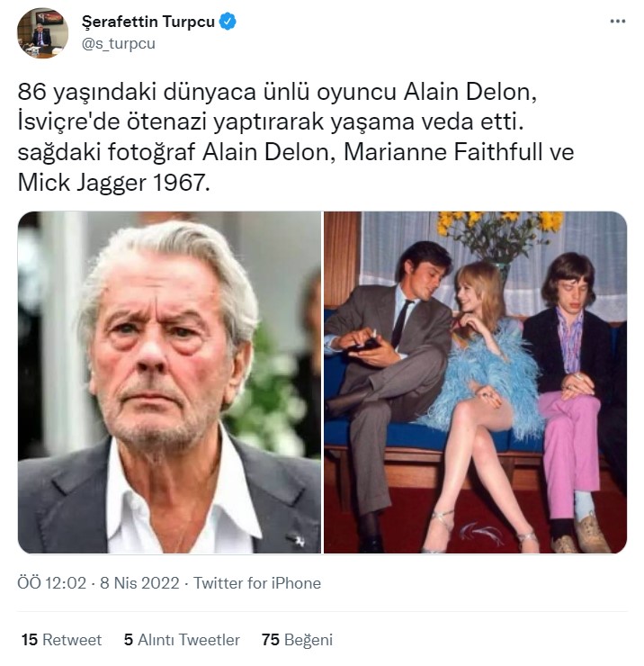Screen dimensions: 644x666
Task: Open the @s_turpcu handle link
Action: point(119,44)
